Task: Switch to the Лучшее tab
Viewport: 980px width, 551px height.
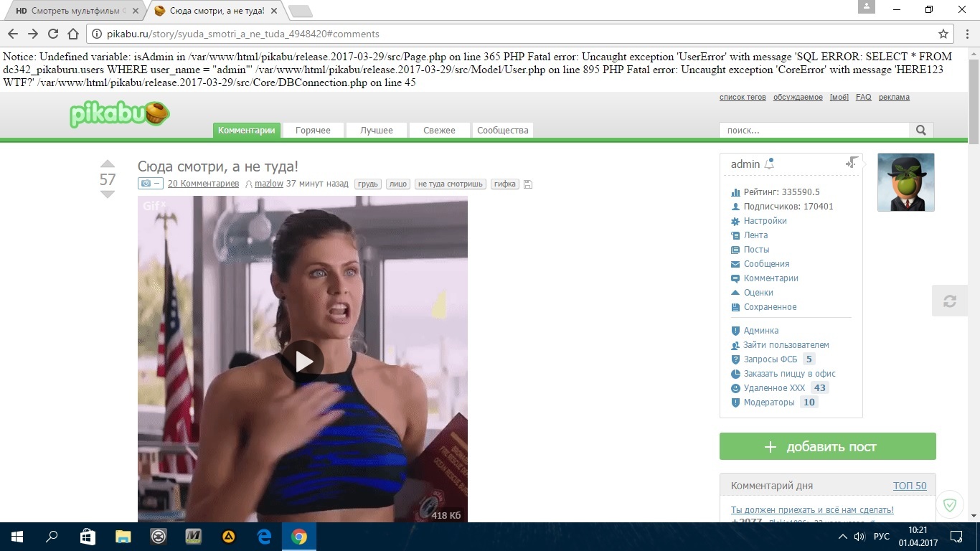Action: tap(377, 130)
